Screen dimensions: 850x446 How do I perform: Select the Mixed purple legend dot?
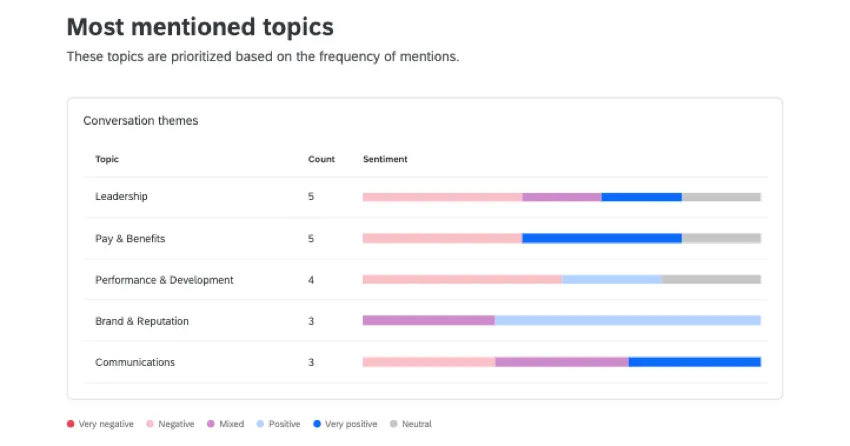pos(211,424)
